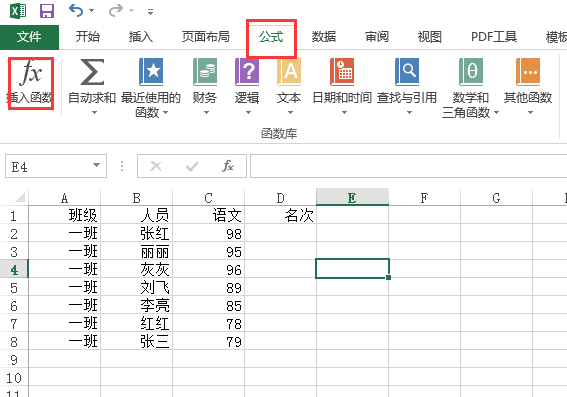Viewport: 567px width, 397px height.
Task: Open the 财务 functions book icon
Action: 205,72
